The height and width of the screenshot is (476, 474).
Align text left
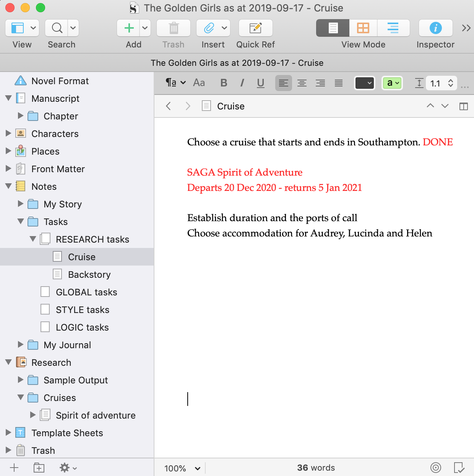click(x=284, y=83)
